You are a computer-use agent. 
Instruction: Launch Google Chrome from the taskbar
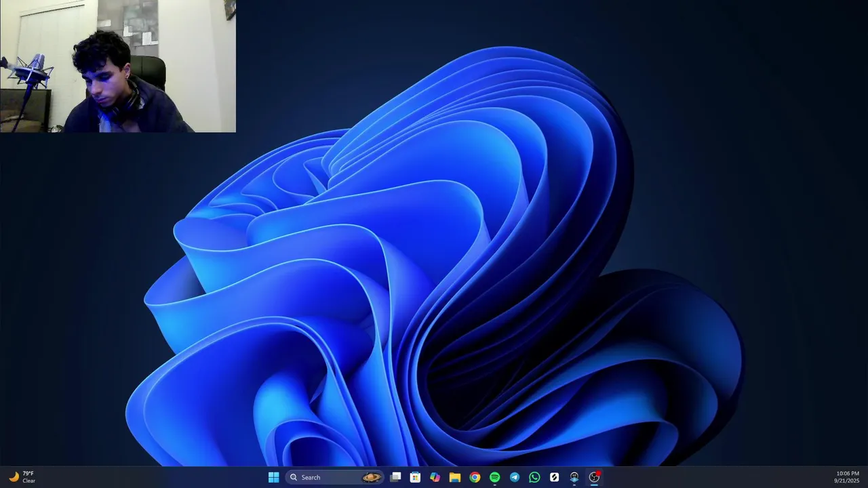pyautogui.click(x=475, y=477)
